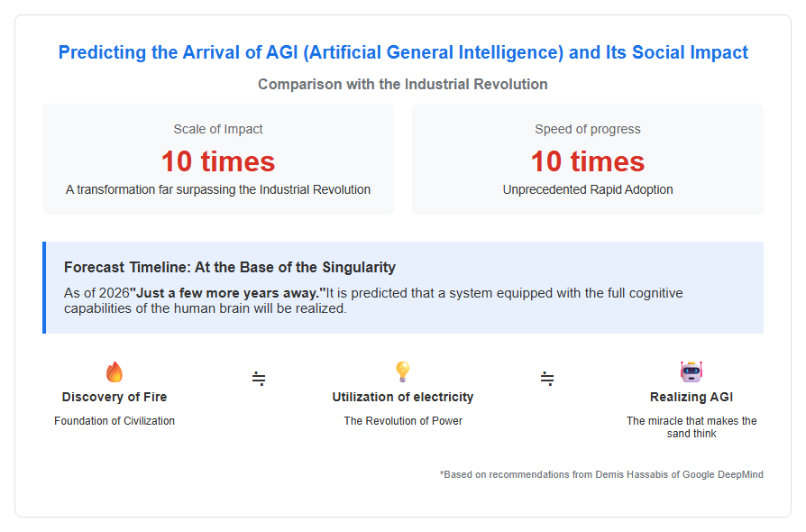Click the Industrial Revolution comparison subtitle
This screenshot has height=532, width=806.
point(403,84)
